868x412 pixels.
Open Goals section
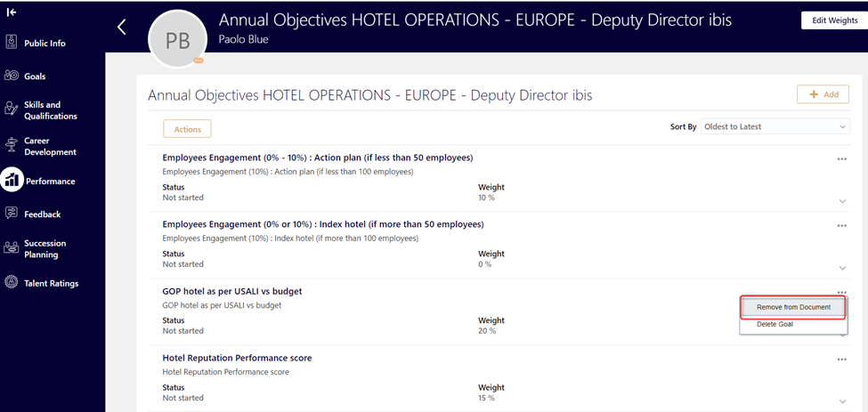click(35, 77)
